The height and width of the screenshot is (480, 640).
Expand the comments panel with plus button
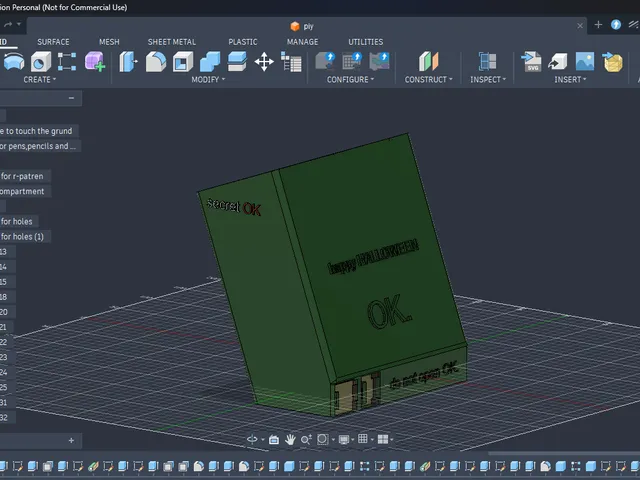pyautogui.click(x=71, y=440)
